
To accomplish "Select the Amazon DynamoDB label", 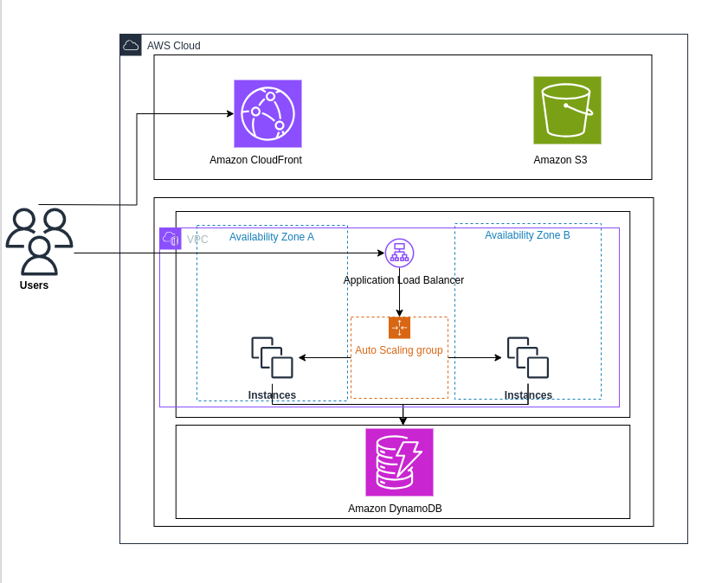I will click(395, 509).
